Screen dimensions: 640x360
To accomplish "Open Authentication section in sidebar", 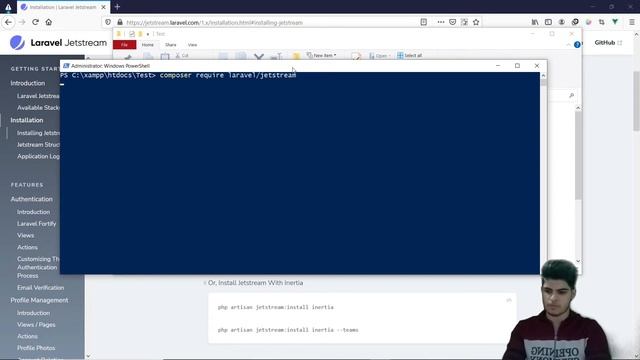I will [31, 199].
